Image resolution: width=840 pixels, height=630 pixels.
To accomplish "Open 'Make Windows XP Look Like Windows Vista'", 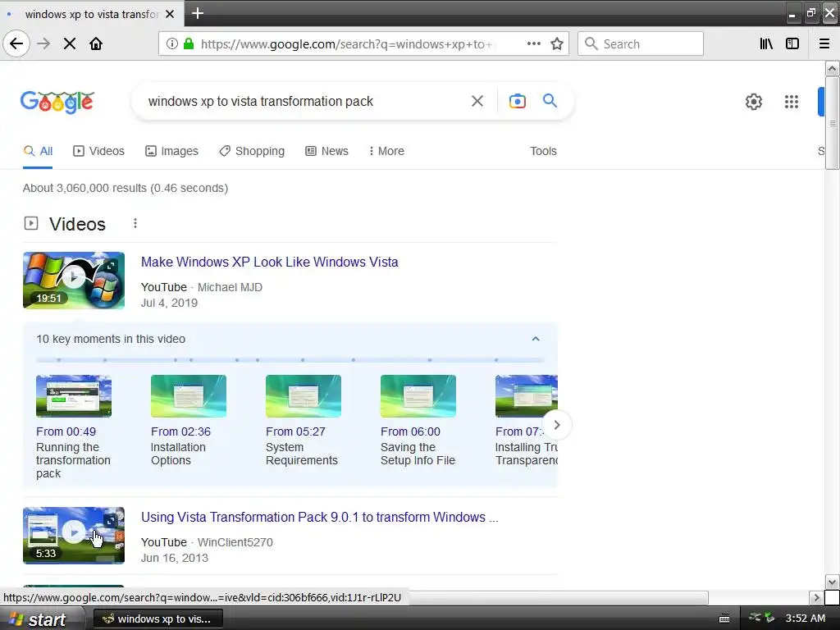I will click(x=269, y=262).
